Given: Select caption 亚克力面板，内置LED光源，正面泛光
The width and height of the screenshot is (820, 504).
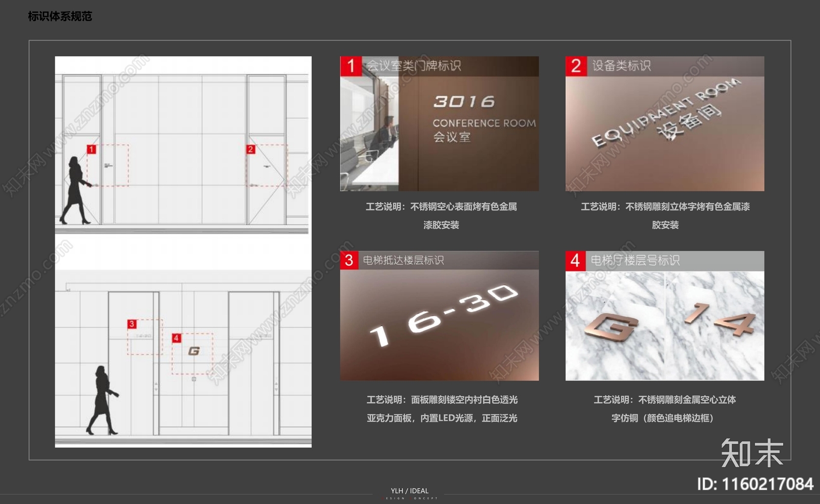Looking at the screenshot, I should click(442, 418).
